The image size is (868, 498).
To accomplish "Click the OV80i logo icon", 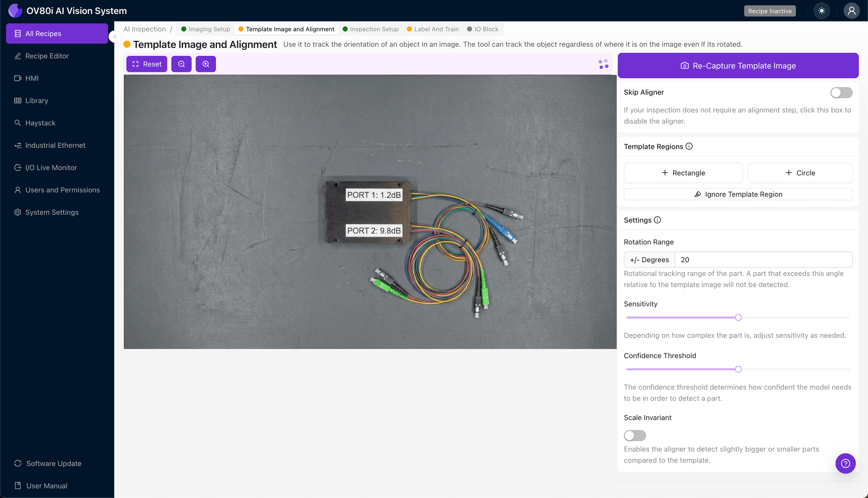I will tap(15, 11).
